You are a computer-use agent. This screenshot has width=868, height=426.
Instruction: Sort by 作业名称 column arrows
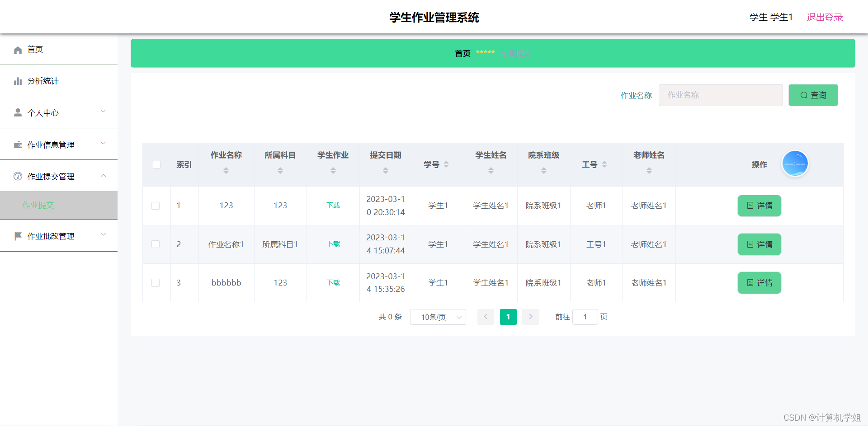pos(226,170)
